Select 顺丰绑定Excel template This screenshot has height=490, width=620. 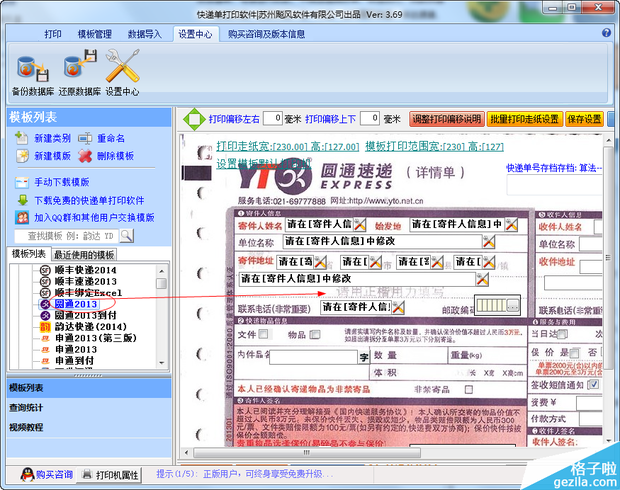point(88,293)
